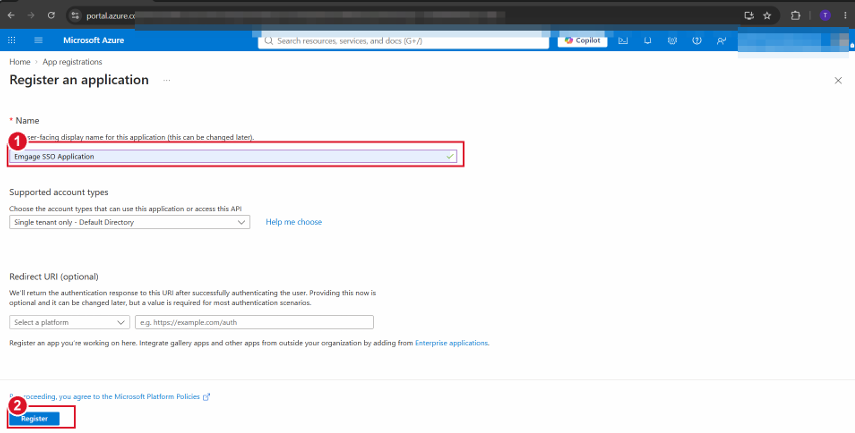
Task: Open the Azure help and support icon
Action: coord(696,40)
